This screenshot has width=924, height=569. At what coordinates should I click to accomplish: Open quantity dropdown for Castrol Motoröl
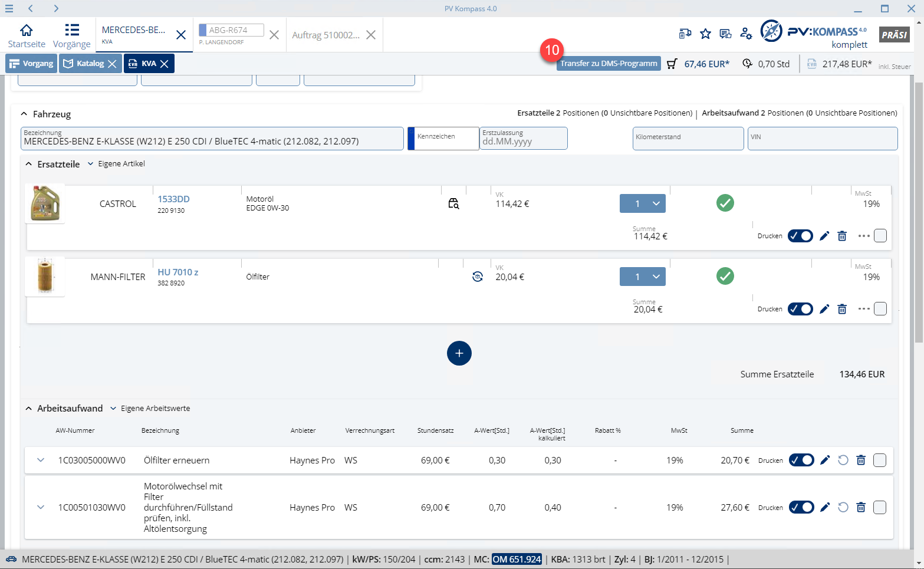point(643,203)
